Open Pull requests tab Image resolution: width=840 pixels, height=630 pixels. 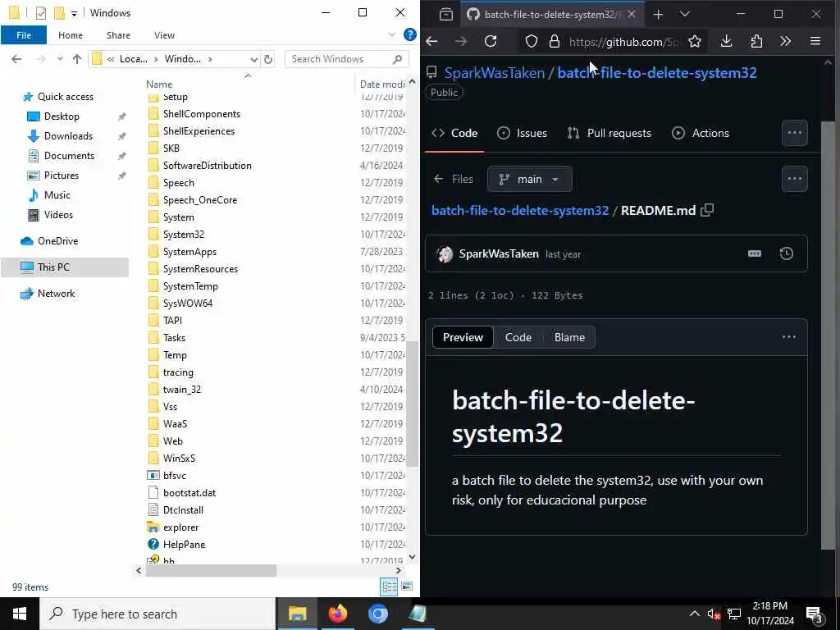click(609, 133)
